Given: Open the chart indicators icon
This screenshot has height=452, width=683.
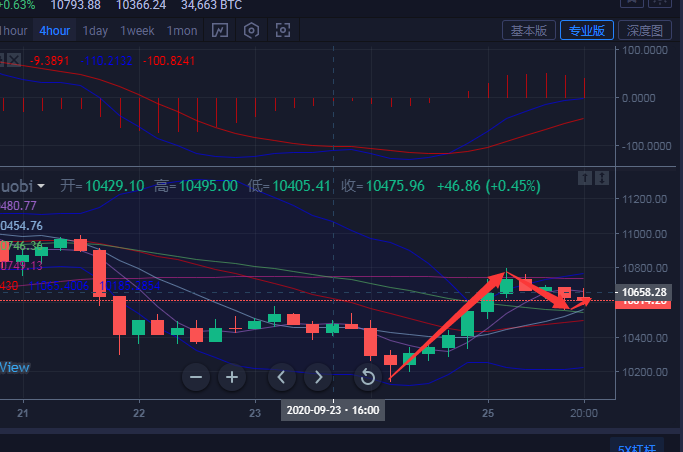Looking at the screenshot, I should [x=220, y=30].
